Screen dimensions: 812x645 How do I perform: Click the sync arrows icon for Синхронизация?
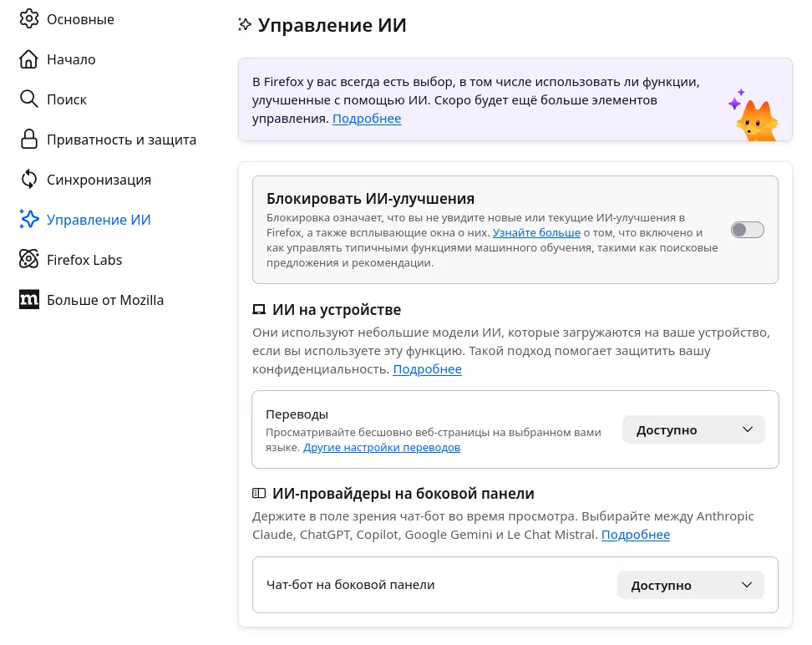29,180
